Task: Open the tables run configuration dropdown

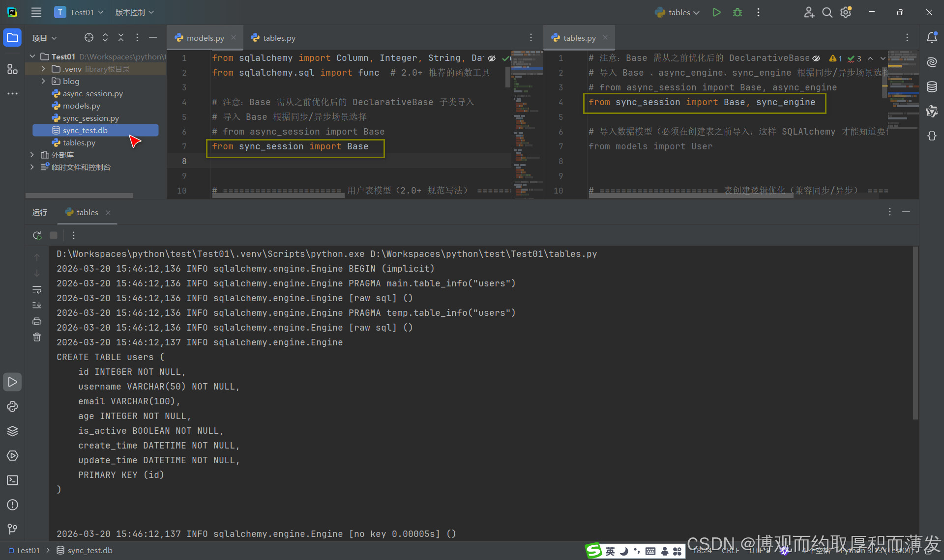Action: [x=683, y=12]
